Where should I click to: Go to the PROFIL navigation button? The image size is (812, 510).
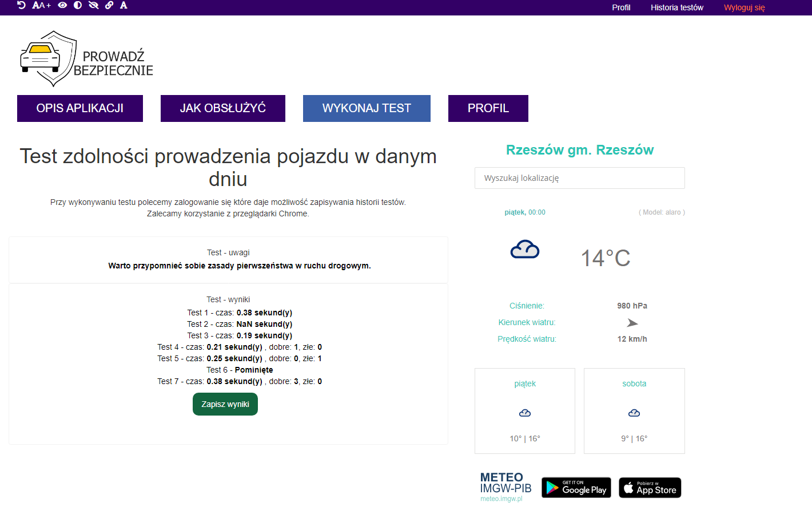(x=488, y=108)
